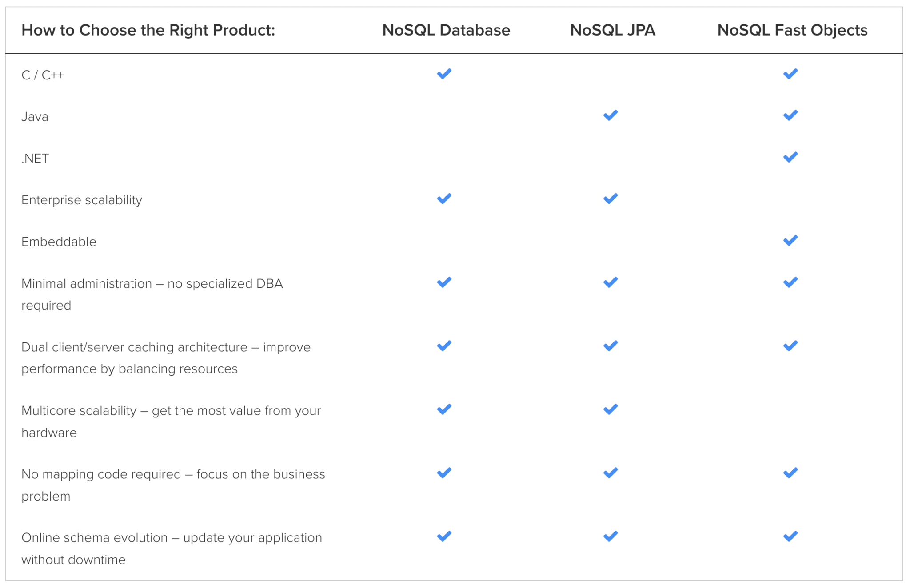The image size is (910, 588).
Task: Click Dual caching architecture checkmark under NoSQL Fast Objects
Action: pyautogui.click(x=790, y=346)
